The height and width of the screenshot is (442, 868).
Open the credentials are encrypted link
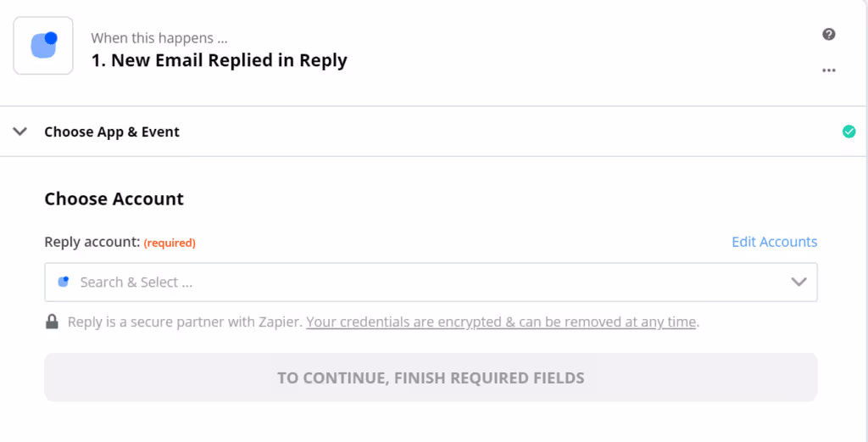coord(501,322)
